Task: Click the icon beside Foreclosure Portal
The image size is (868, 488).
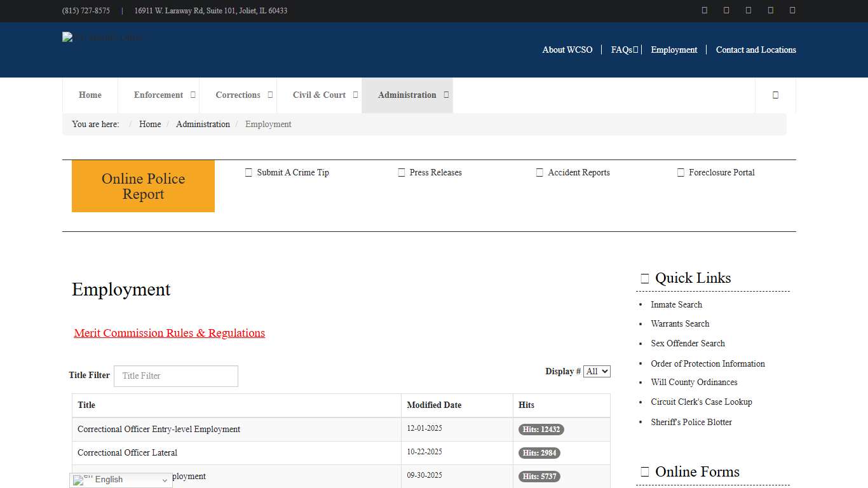Action: (681, 173)
